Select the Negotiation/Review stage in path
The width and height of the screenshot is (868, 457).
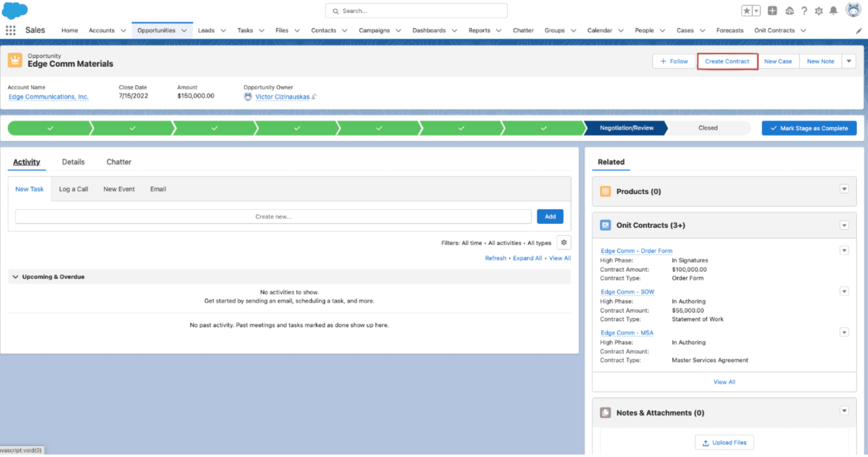point(626,128)
